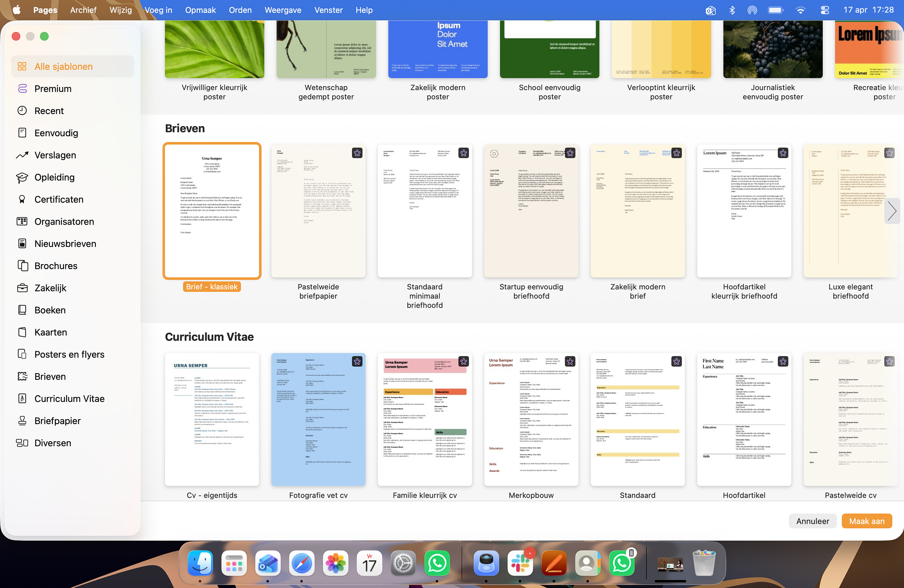Open the Weergave menu
904x588 pixels.
(283, 10)
